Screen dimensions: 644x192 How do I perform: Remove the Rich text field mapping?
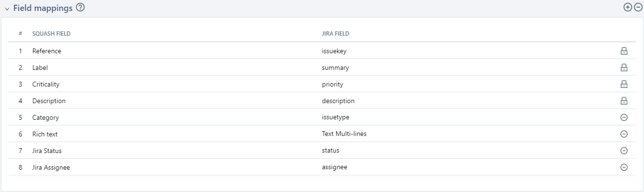(624, 134)
